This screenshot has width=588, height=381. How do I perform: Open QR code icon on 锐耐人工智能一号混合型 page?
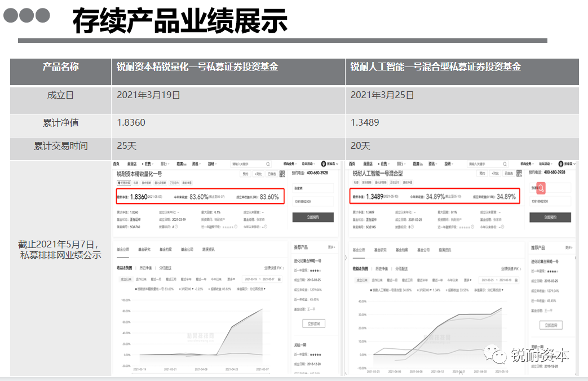(x=519, y=173)
